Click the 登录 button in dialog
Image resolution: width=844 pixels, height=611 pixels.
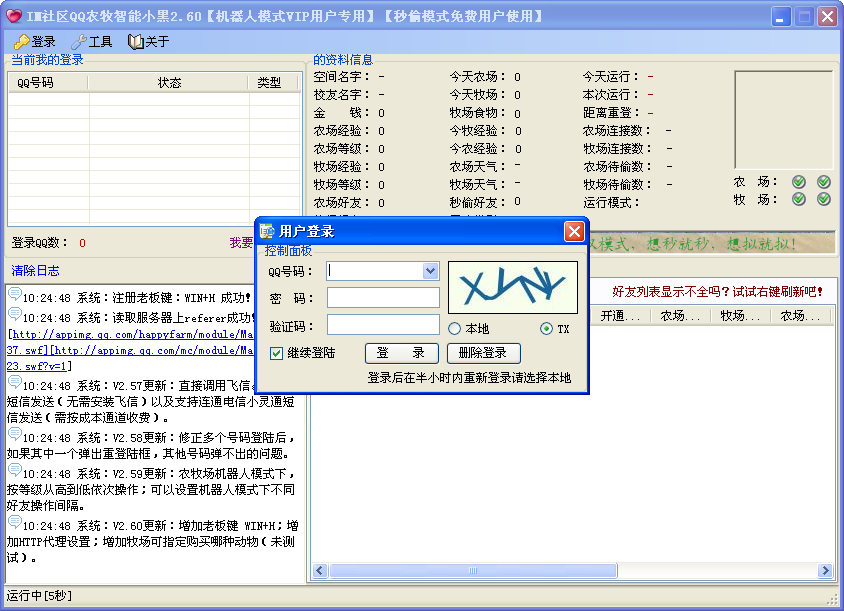tap(402, 353)
